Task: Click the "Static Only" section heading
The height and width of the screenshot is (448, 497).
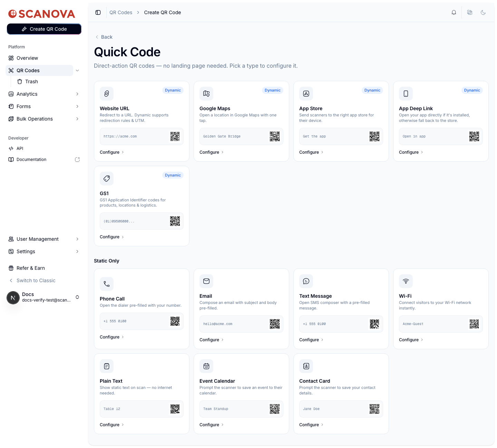Action: 107,261
